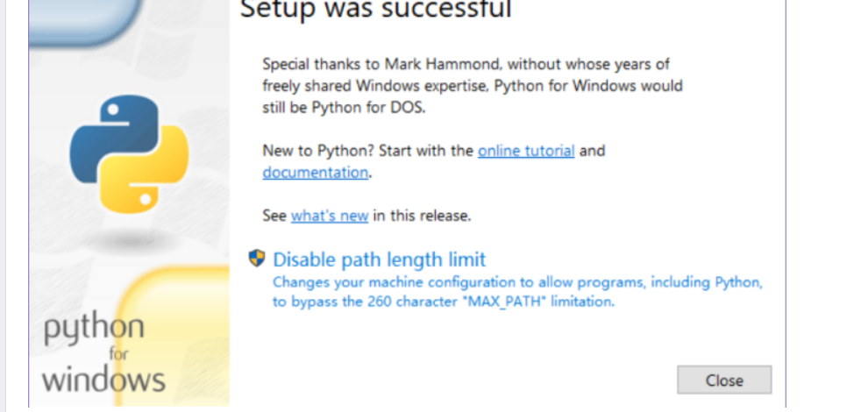Select Disable path length limit option
This screenshot has height=412, width=868.
coord(379,259)
